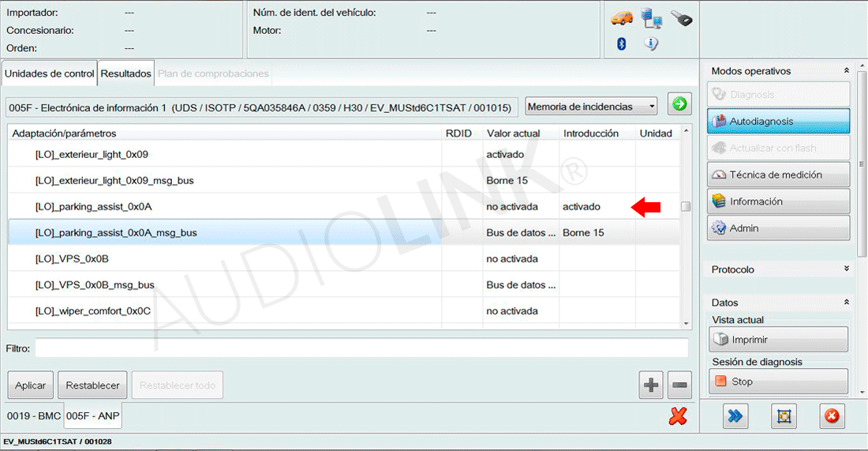Click the Bluetooth icon
This screenshot has width=868, height=451.
621,44
